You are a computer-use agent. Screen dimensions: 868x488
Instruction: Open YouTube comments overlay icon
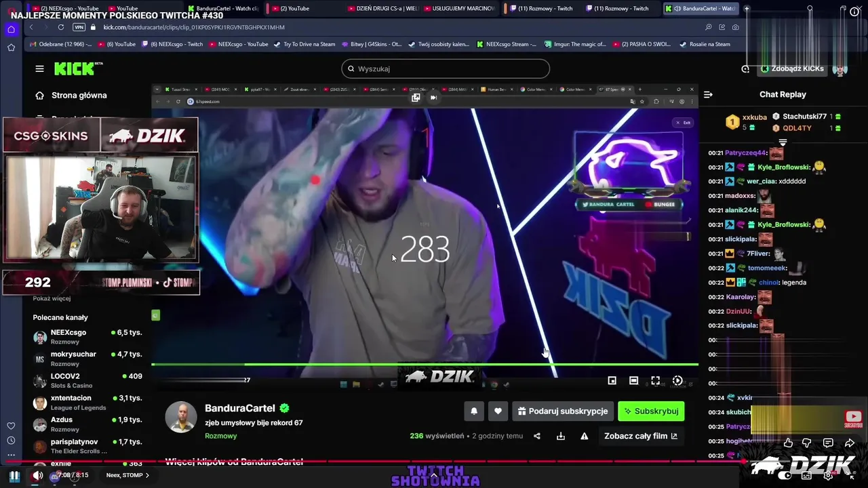point(828,443)
